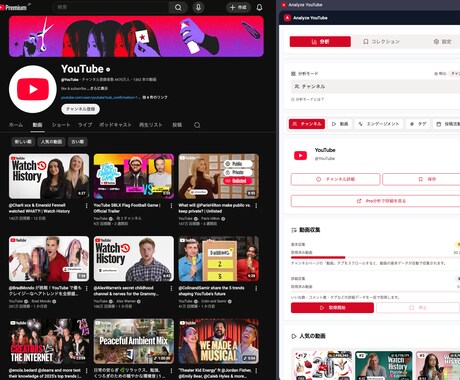This screenshot has width=460, height=380.
Task: Click 分析モードとは？ help link
Action: pos(307,99)
